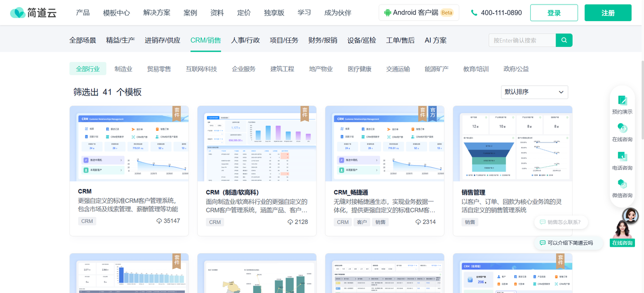Filter by 贸易零售 industry

point(159,69)
